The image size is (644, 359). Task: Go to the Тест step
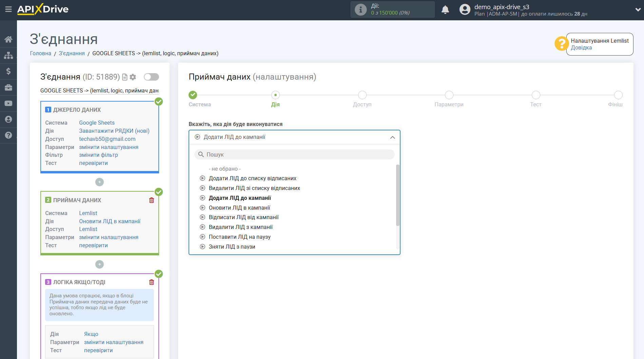[536, 95]
